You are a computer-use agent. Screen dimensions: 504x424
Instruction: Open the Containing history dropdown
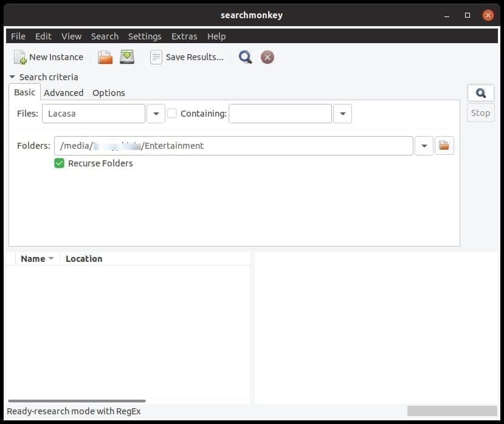(342, 113)
